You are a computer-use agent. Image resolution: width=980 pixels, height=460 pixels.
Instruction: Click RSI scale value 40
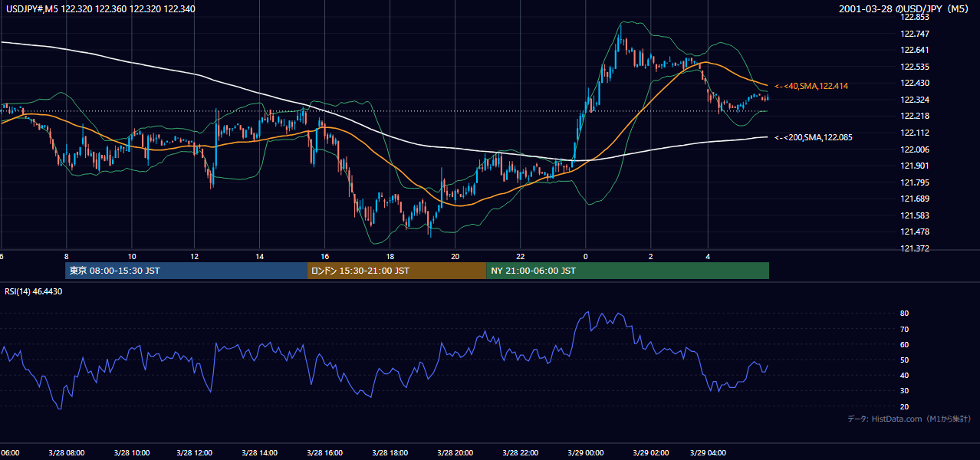tap(905, 375)
